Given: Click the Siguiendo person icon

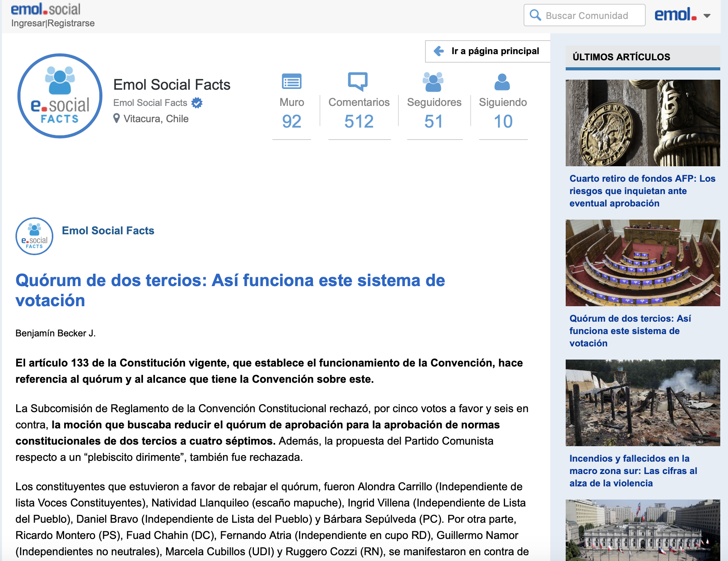Looking at the screenshot, I should [502, 82].
